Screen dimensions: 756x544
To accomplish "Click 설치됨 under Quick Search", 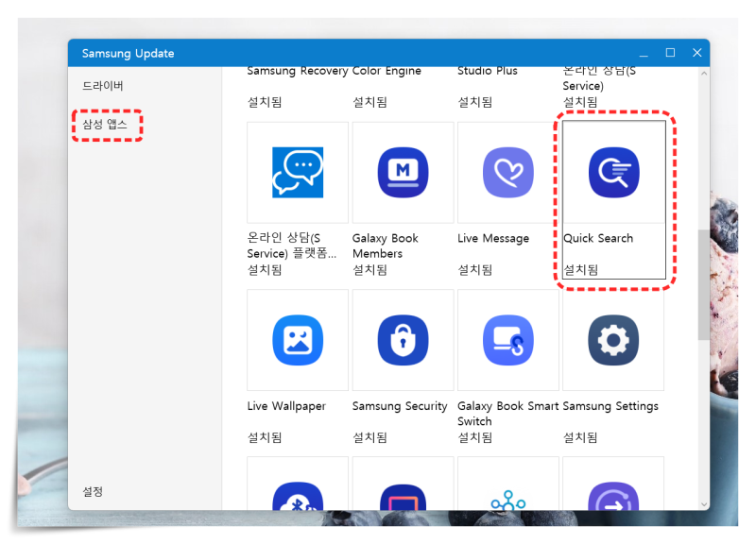I will tap(579, 269).
